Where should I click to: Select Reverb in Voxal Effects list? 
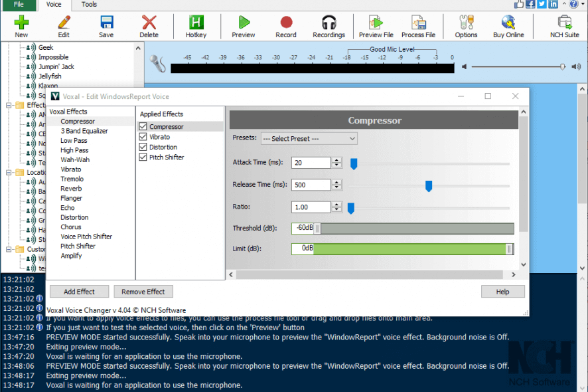tap(71, 189)
